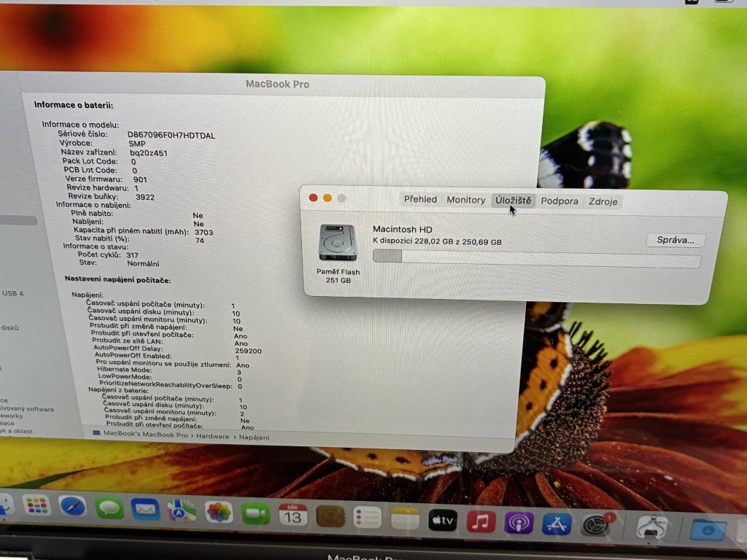Select USB 4 in the sidebar
The image size is (747, 560).
[13, 293]
